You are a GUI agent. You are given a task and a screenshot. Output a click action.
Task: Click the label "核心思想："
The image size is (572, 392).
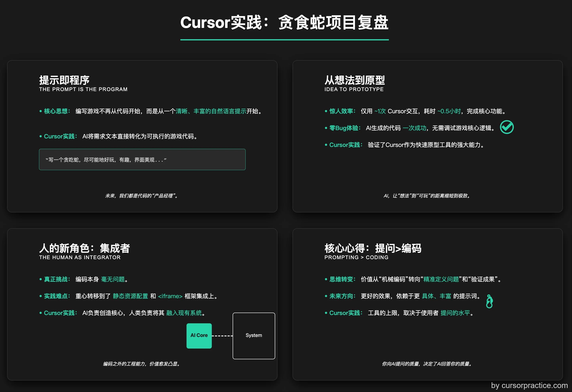point(57,111)
